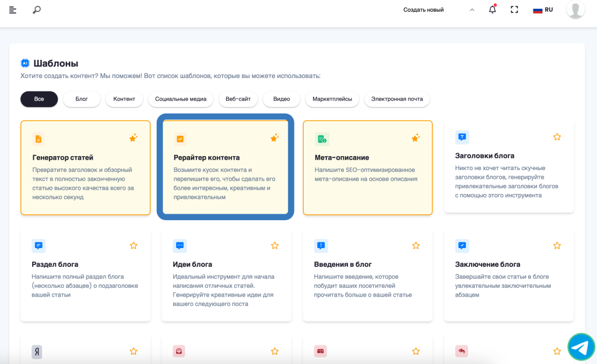The height and width of the screenshot is (364, 597).
Task: Open the Введения в блог template
Action: coord(368,275)
